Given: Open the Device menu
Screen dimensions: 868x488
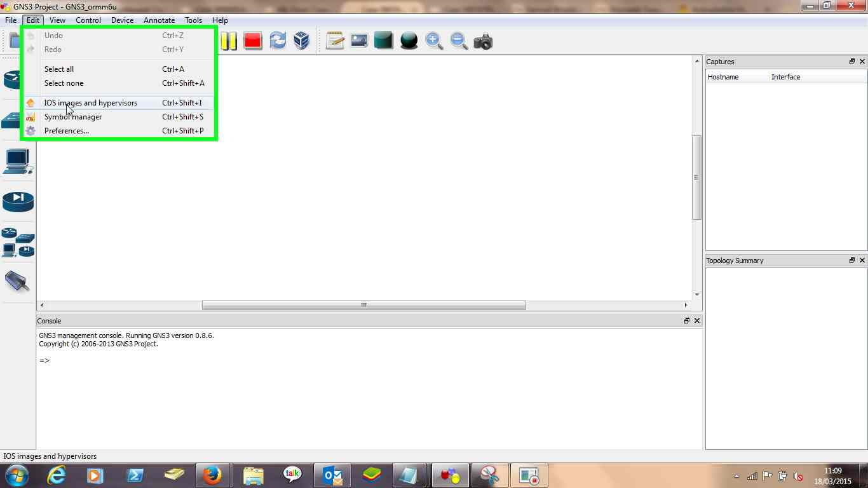Looking at the screenshot, I should (x=122, y=20).
